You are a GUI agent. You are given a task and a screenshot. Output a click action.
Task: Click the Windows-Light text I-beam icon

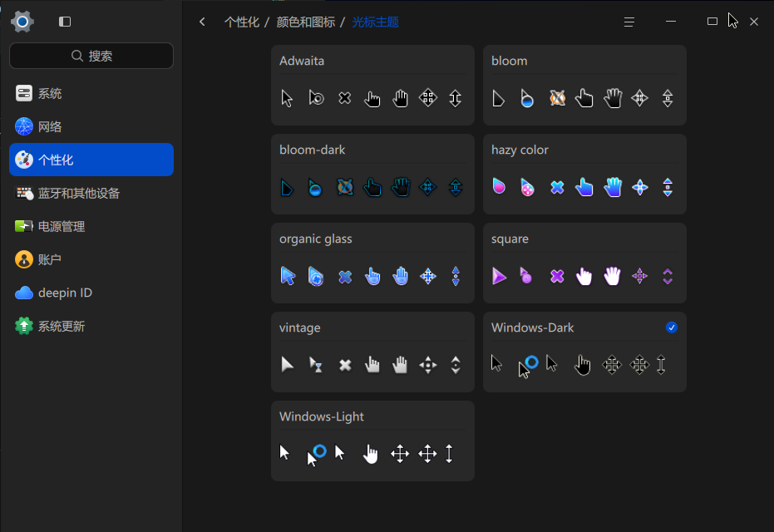point(449,454)
